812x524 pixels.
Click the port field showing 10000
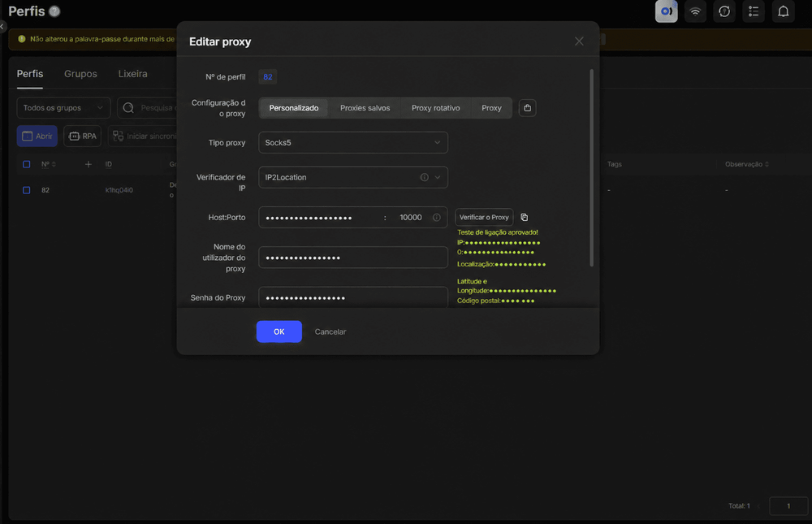coord(410,217)
